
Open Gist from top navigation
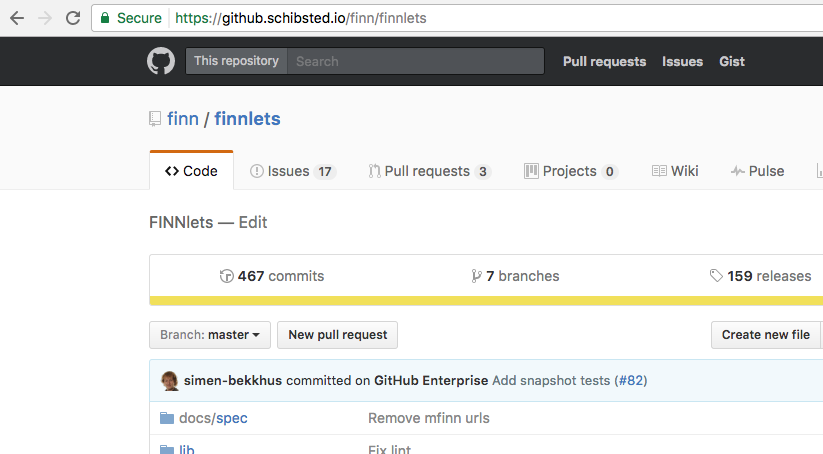[x=732, y=61]
